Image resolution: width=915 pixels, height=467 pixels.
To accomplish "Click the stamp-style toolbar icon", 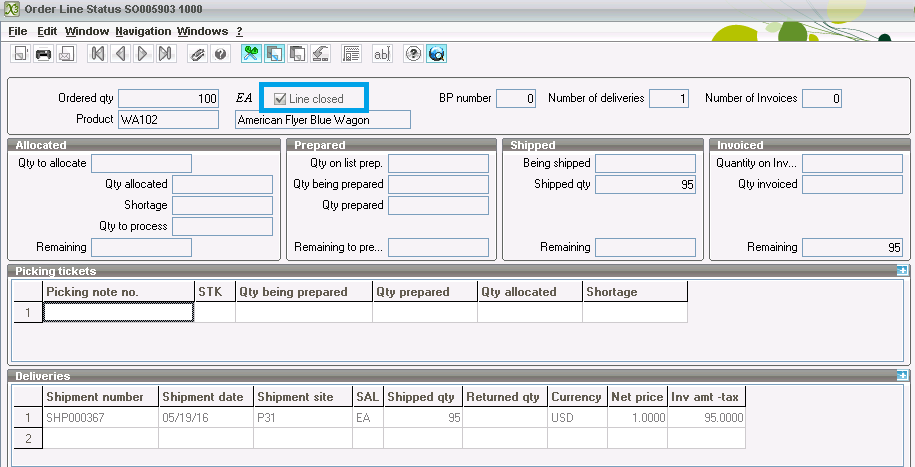I will tap(320, 54).
